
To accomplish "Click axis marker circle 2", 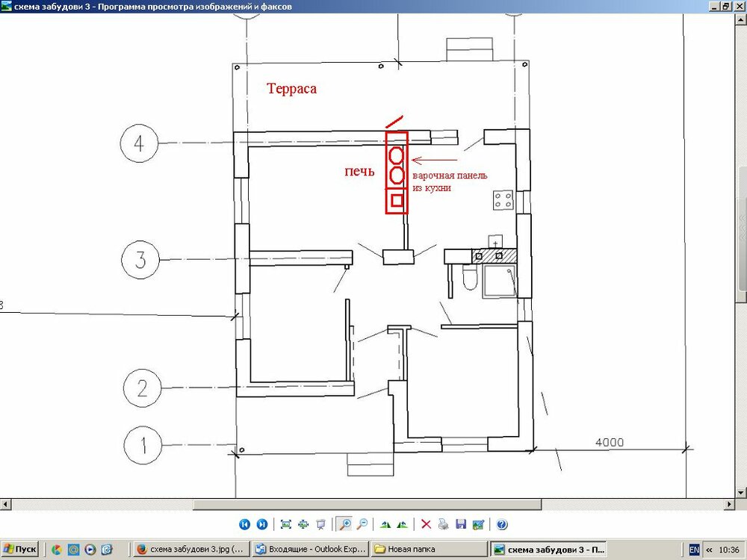I will [142, 388].
